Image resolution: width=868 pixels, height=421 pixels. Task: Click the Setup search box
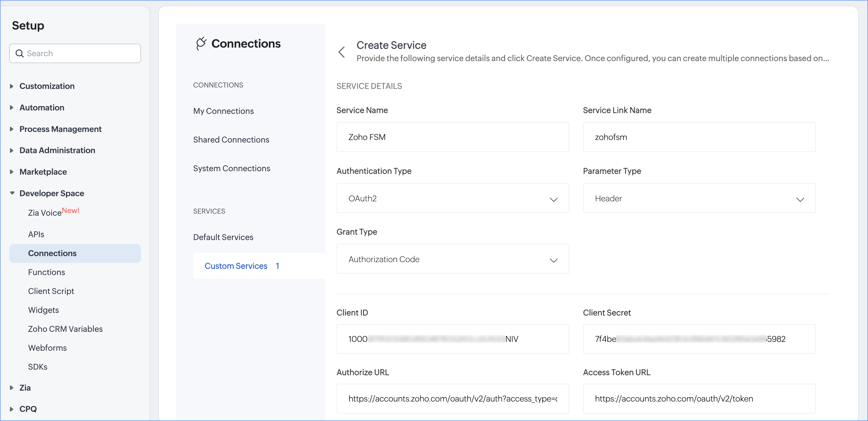(x=81, y=54)
